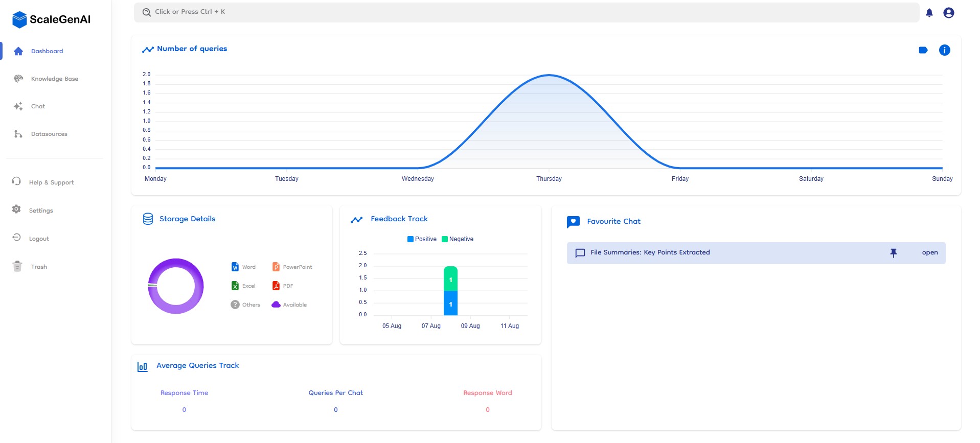Click the Excel file type icon
980x443 pixels.
point(235,286)
